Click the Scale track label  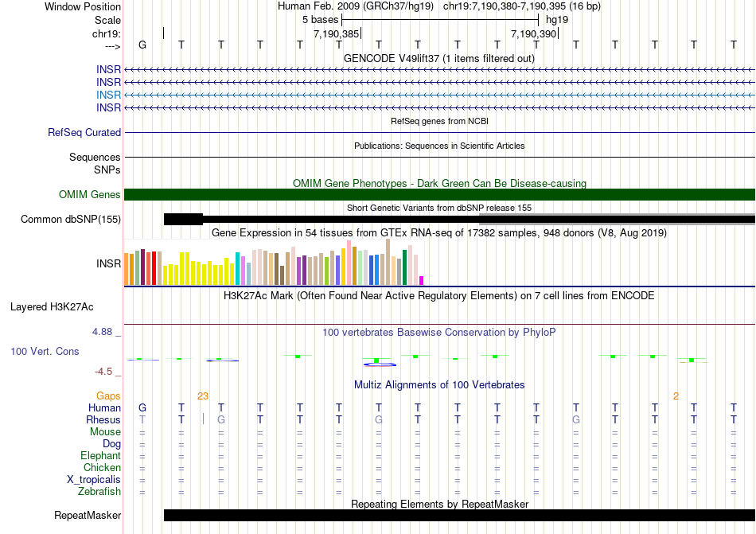point(107,20)
